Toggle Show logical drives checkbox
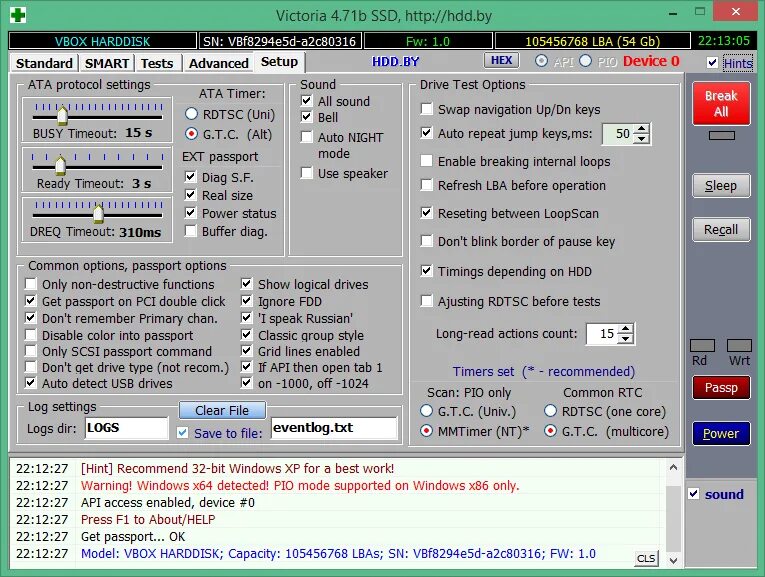 (247, 284)
